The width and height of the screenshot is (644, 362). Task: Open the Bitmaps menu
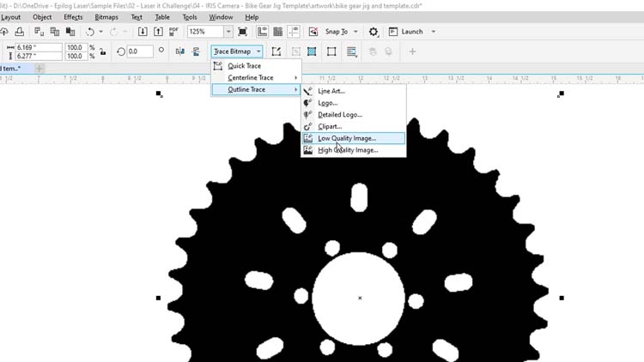[106, 17]
